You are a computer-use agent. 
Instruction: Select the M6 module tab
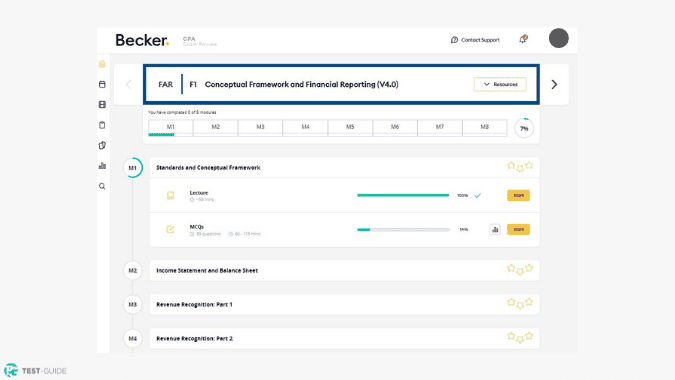pyautogui.click(x=395, y=127)
